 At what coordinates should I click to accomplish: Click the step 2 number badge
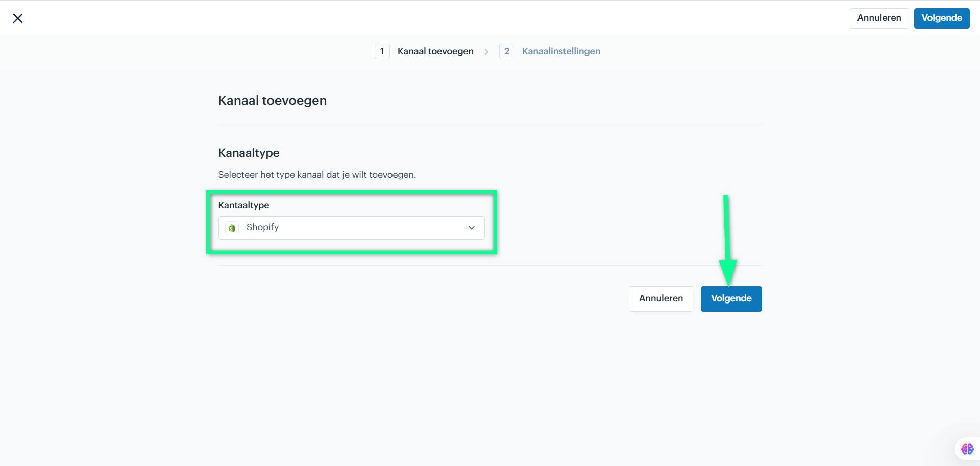point(506,51)
